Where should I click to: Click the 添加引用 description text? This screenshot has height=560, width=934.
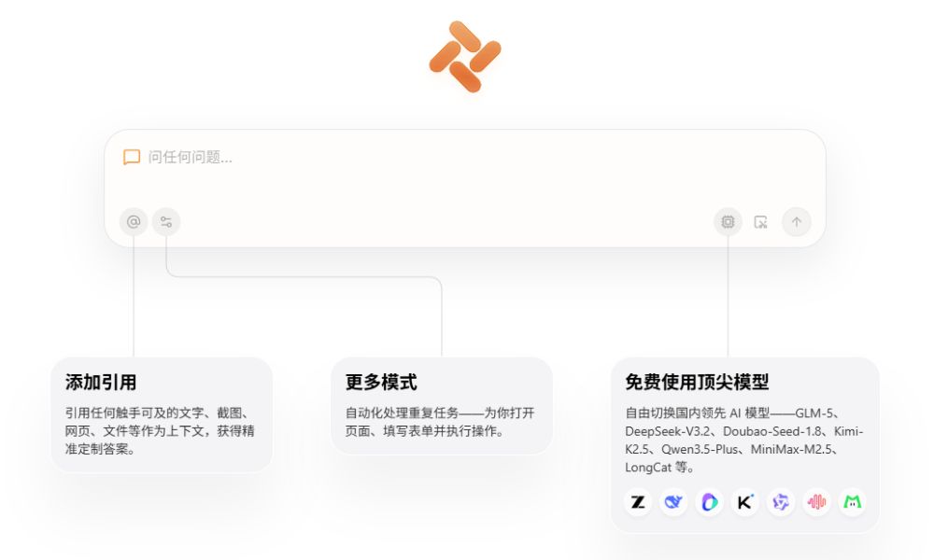(160, 430)
